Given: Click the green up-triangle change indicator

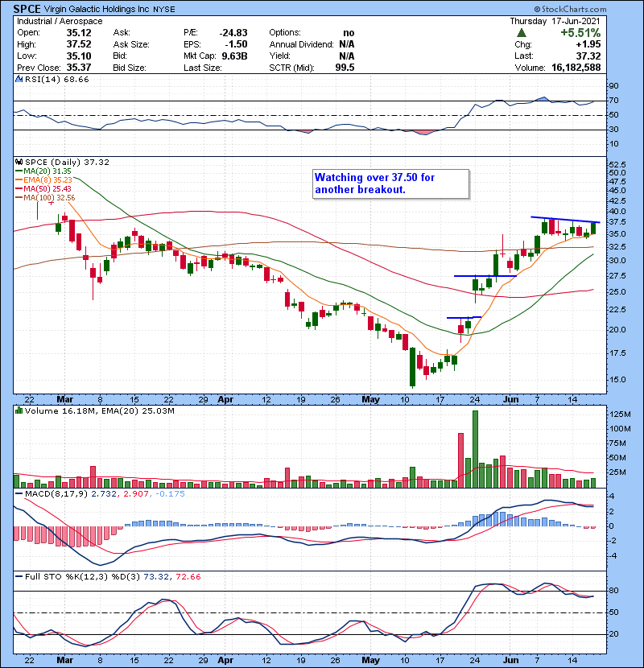Looking at the screenshot, I should [522, 33].
